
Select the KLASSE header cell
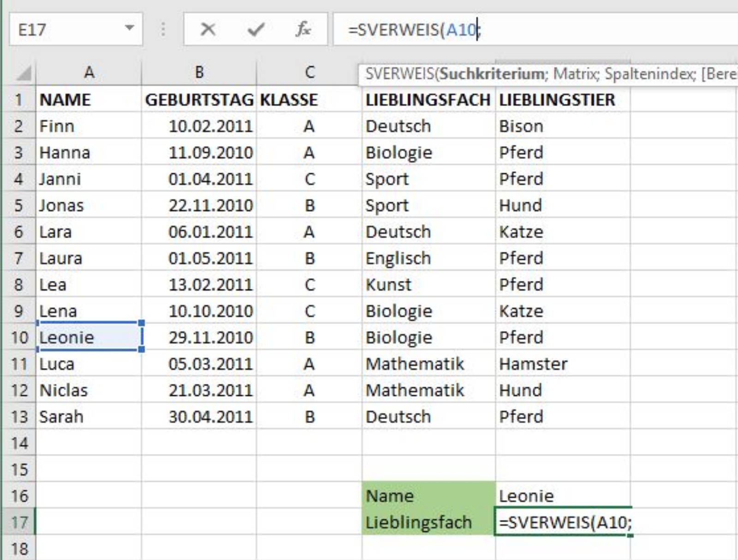pyautogui.click(x=288, y=100)
